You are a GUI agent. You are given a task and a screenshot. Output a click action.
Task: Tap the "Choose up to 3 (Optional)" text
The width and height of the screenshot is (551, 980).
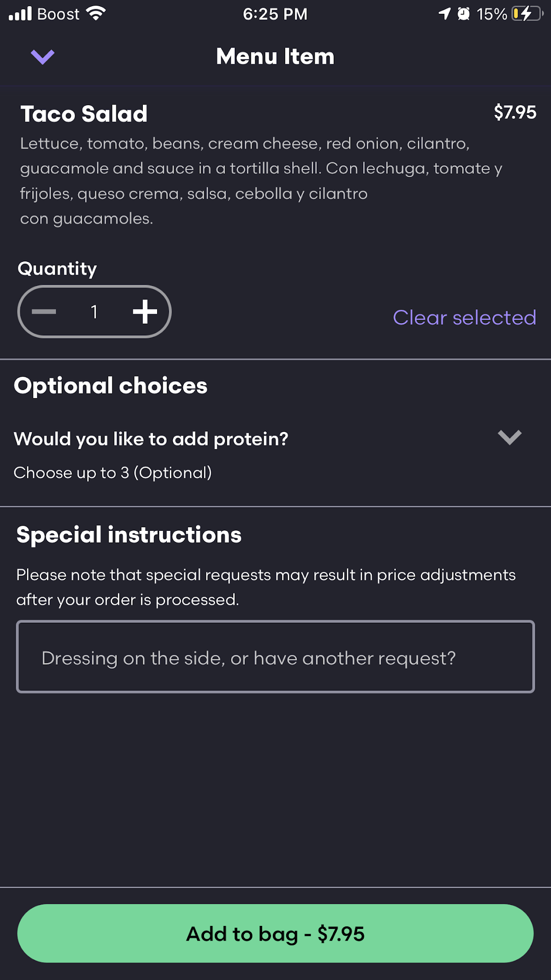tap(113, 473)
